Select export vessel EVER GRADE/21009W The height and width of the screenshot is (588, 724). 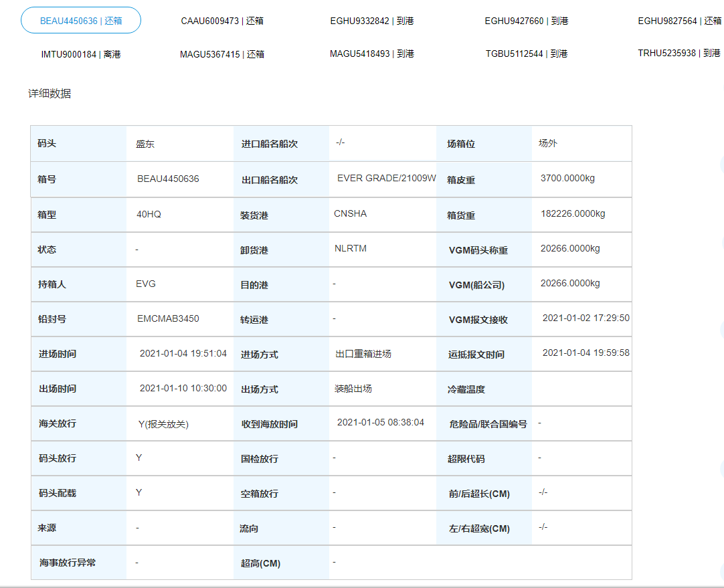[x=387, y=178]
